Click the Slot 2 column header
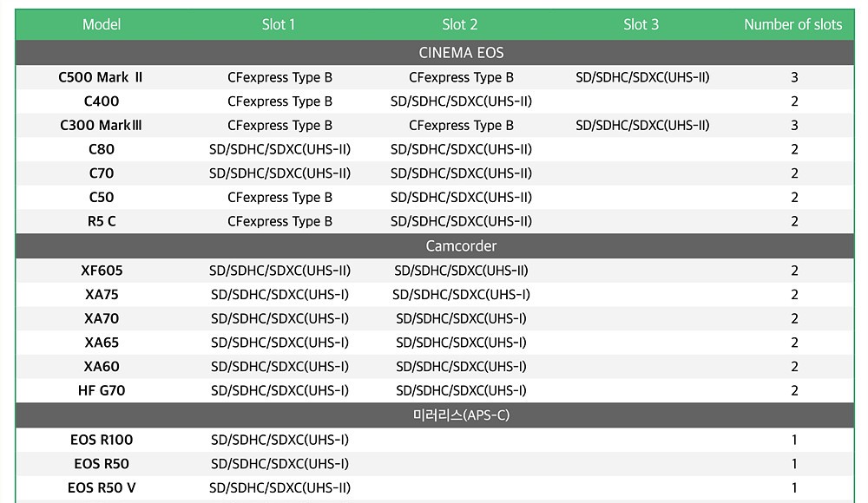 point(460,24)
